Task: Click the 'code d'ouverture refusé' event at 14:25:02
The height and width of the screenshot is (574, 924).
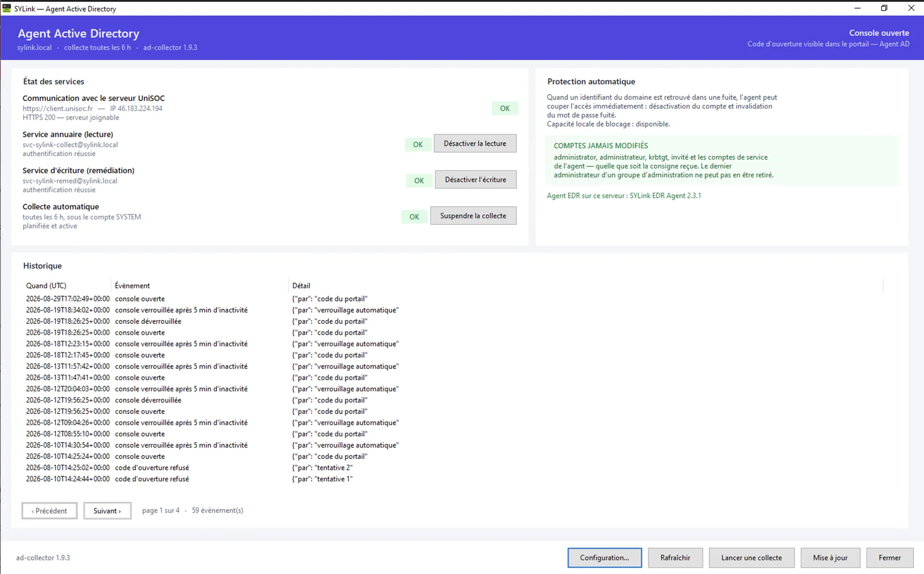Action: click(152, 468)
